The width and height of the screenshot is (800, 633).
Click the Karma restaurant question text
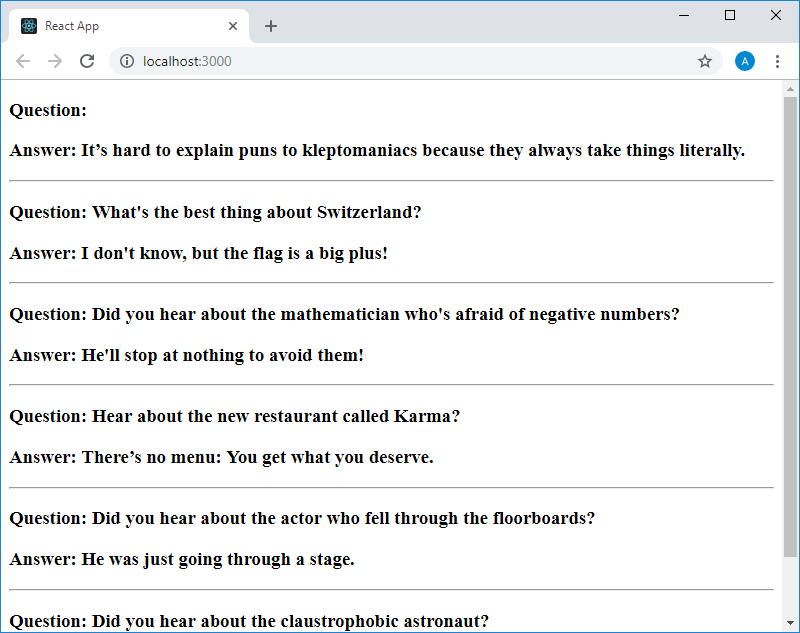pyautogui.click(x=234, y=416)
